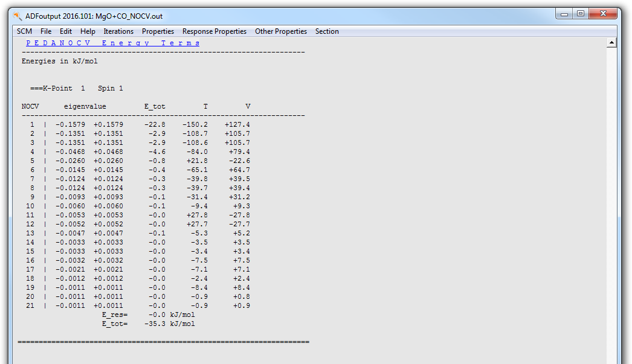Open the Properties menu

point(158,31)
